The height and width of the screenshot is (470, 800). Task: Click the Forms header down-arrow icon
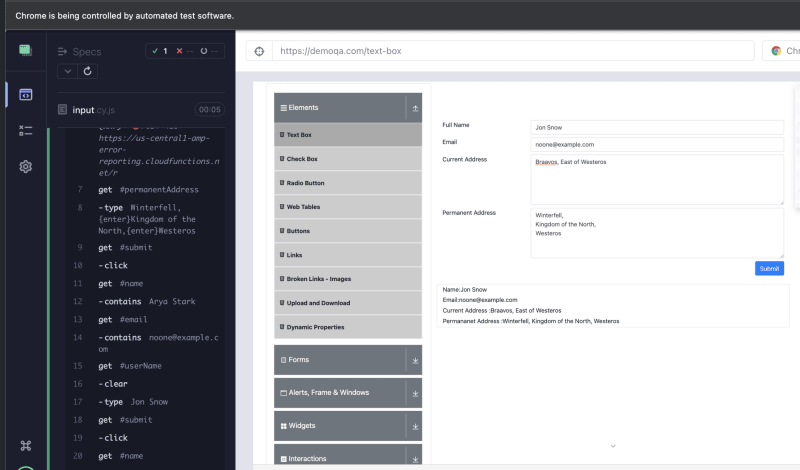(415, 361)
